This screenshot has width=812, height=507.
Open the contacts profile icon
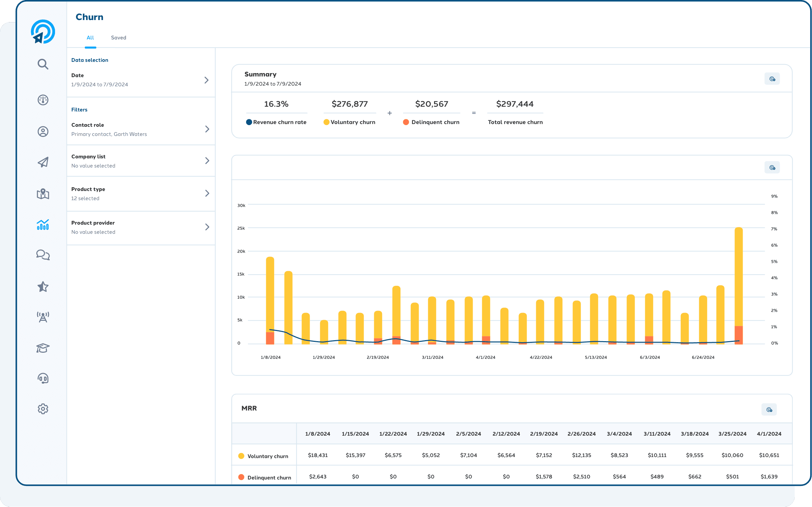[43, 132]
